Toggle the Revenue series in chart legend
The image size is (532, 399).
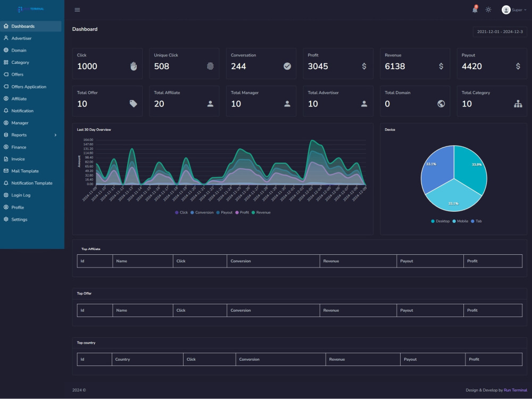261,212
